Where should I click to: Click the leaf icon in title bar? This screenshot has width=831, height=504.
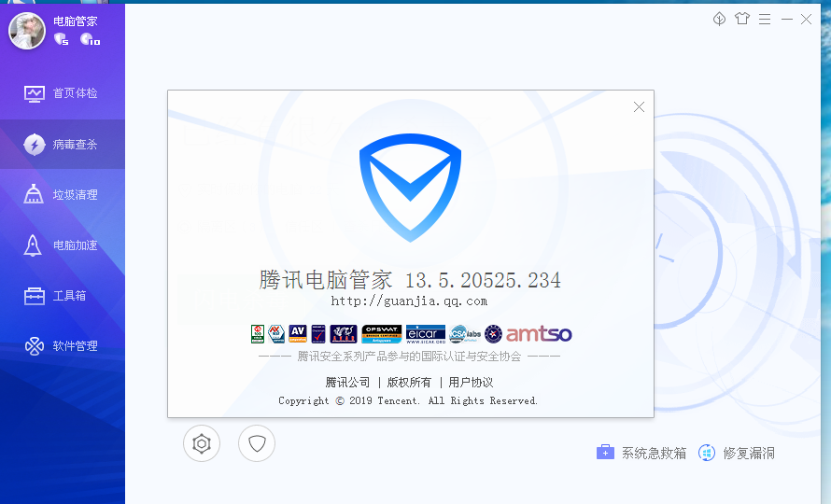tap(719, 19)
